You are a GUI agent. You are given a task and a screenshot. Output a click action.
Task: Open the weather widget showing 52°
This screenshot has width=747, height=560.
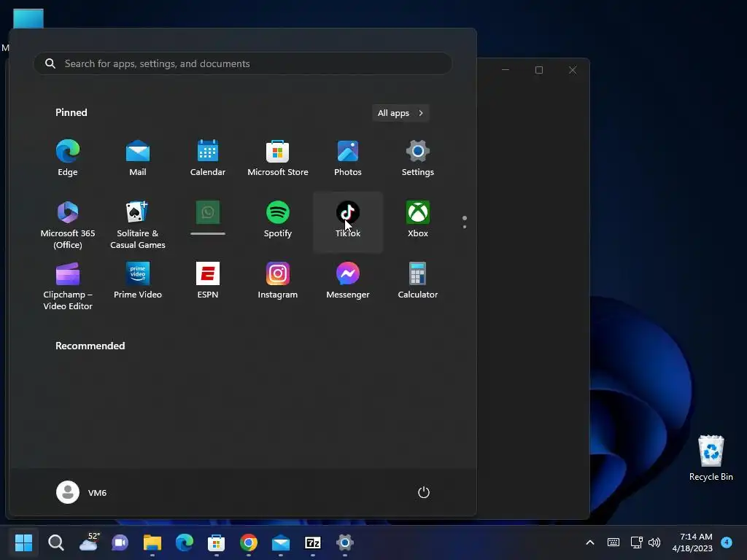point(88,542)
